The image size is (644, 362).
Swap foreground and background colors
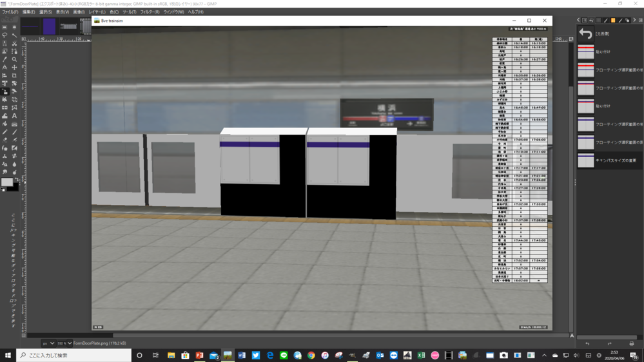16,180
